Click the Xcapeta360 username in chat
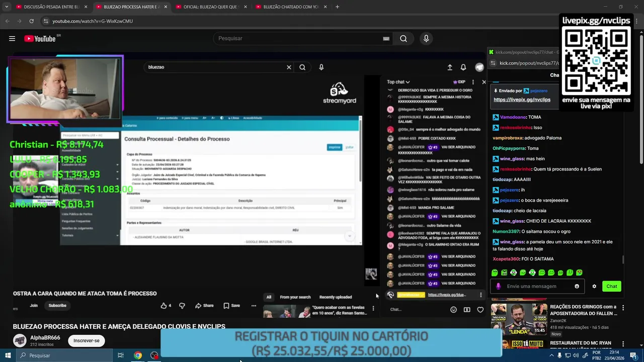The image size is (644, 362). tap(506, 259)
